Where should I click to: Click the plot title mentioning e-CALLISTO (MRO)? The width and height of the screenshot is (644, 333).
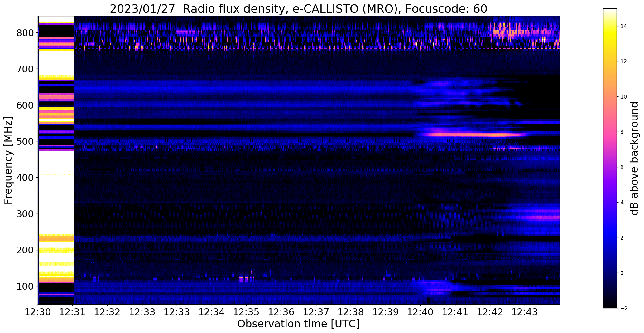(298, 9)
